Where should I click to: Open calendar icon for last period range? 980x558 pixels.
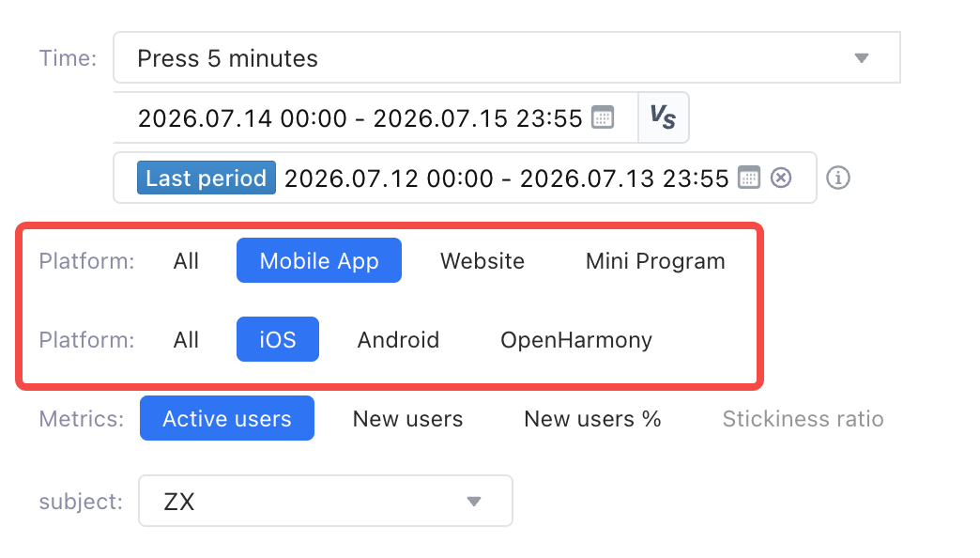pyautogui.click(x=749, y=178)
